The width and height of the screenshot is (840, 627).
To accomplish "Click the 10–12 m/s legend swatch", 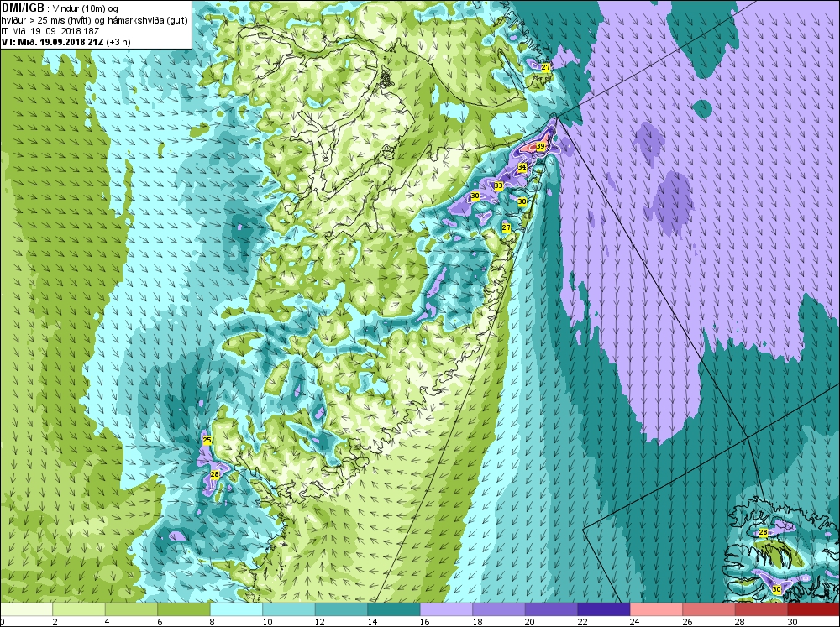I will tap(289, 609).
